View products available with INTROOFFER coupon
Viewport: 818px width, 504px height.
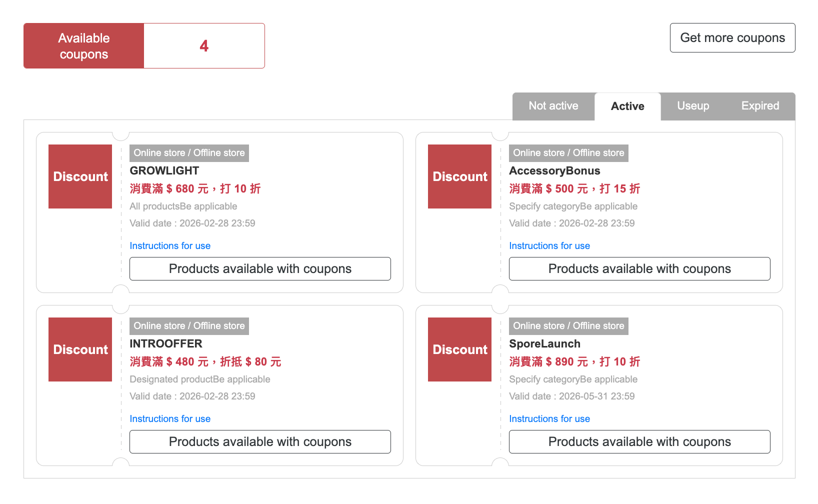pyautogui.click(x=260, y=442)
